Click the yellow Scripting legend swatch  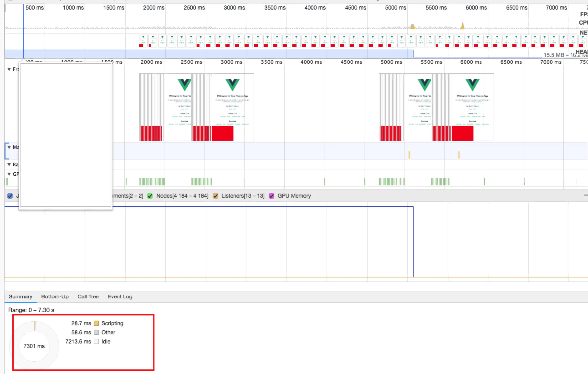(x=96, y=323)
